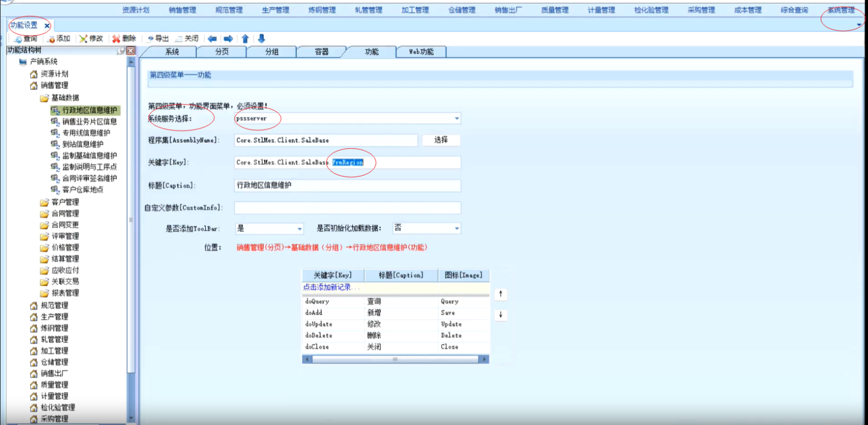
Task: Click the red 删除 (Delete) toolbar icon
Action: point(116,39)
